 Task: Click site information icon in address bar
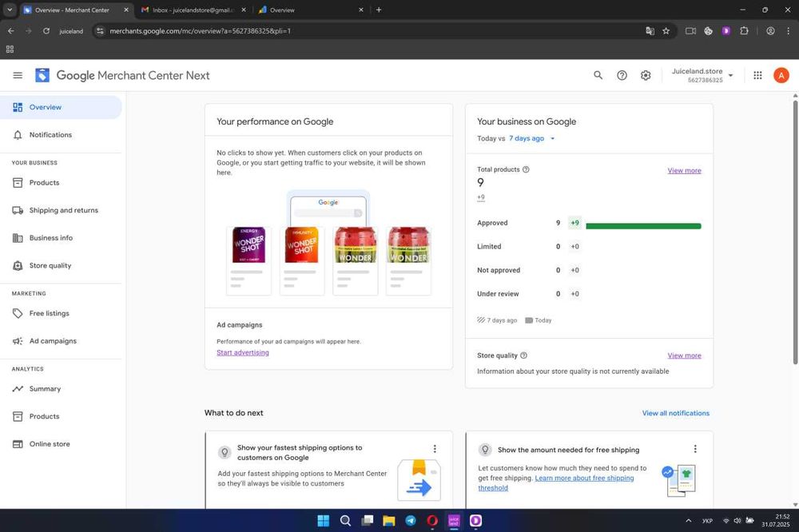coord(100,31)
